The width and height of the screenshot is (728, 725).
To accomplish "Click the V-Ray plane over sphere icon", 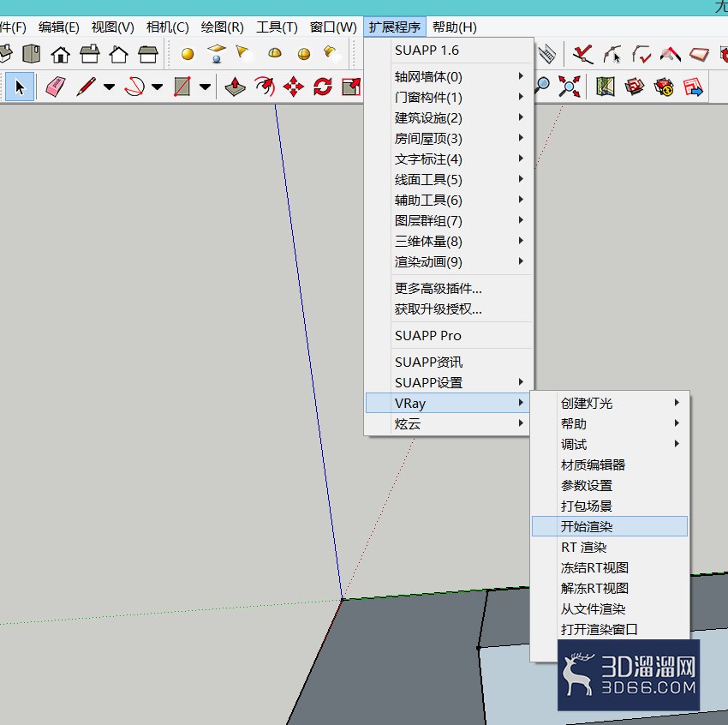I will 217,53.
